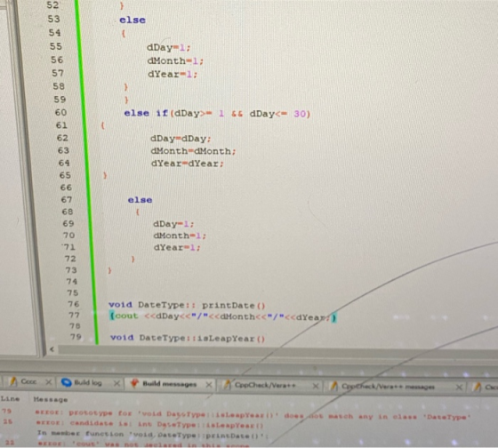Close the CppCheck/Vera++ messages tab
The height and width of the screenshot is (448, 498).
pos(459,387)
